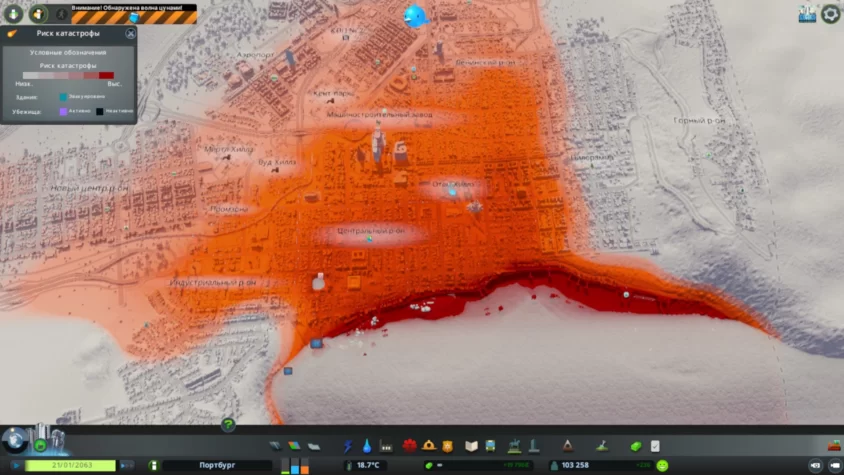
Task: Click the 'Новый центр р-он' district label
Action: (89, 188)
